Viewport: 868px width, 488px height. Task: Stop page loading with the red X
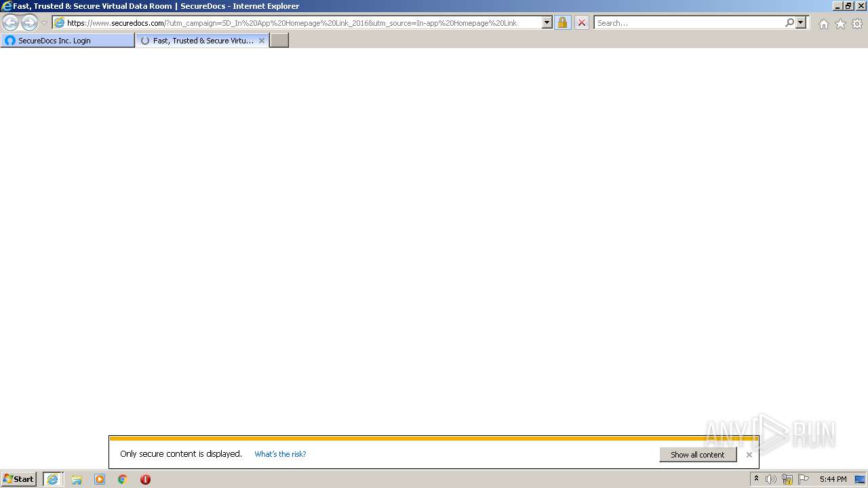coord(581,22)
